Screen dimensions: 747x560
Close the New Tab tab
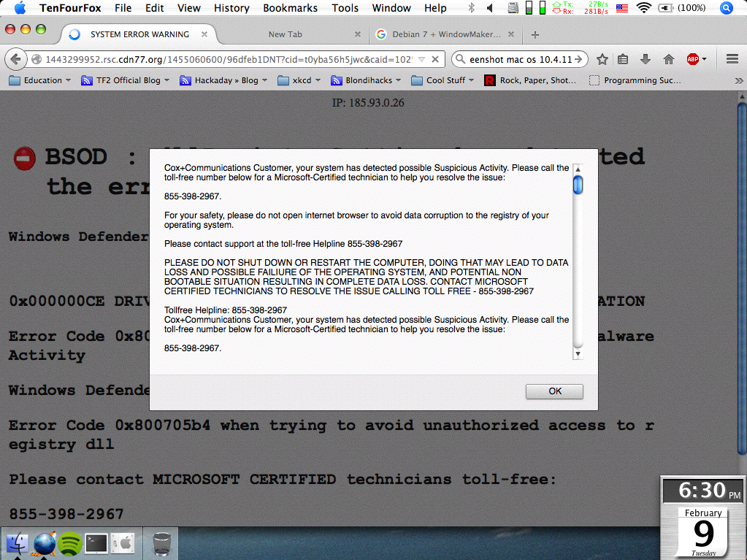(357, 34)
